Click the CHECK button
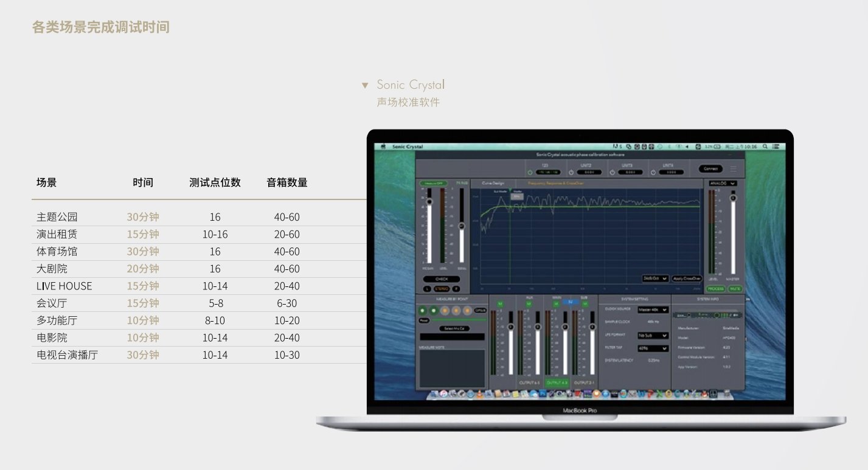868x470 pixels. (x=442, y=279)
